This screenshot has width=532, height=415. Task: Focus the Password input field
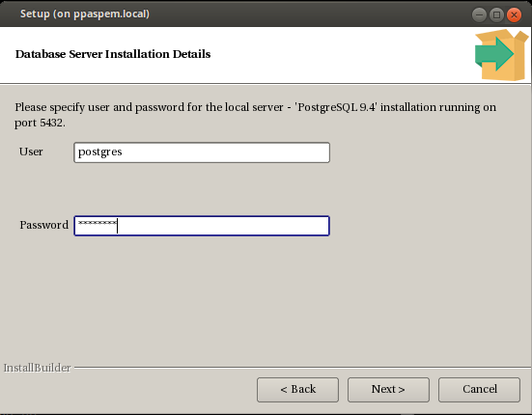point(202,226)
